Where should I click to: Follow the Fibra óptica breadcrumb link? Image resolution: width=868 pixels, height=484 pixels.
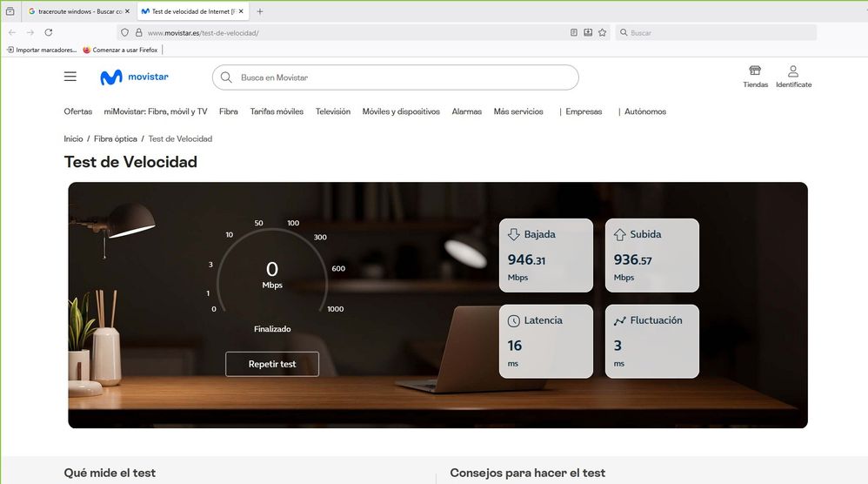116,138
